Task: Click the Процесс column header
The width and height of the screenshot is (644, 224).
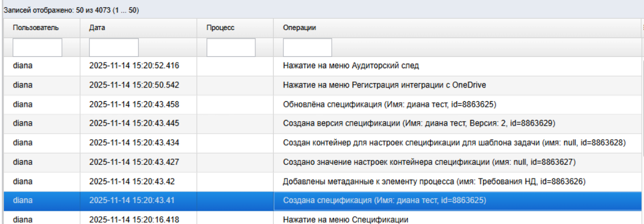Action: pyautogui.click(x=236, y=28)
